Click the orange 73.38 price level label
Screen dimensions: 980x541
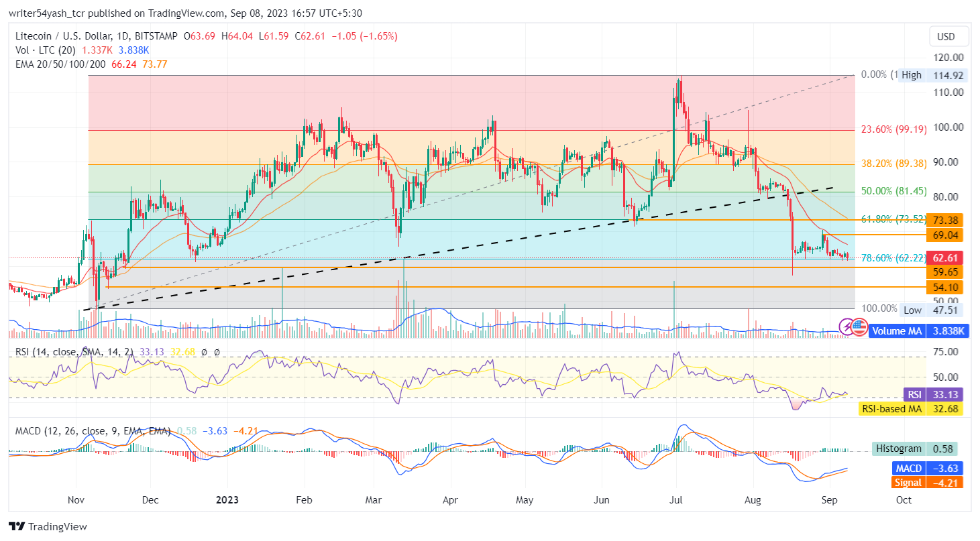click(944, 220)
